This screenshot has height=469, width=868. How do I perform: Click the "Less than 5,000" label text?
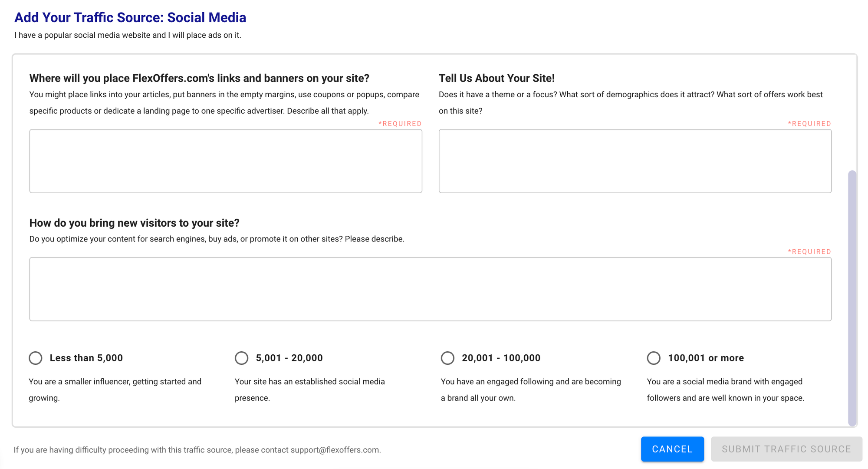(86, 358)
